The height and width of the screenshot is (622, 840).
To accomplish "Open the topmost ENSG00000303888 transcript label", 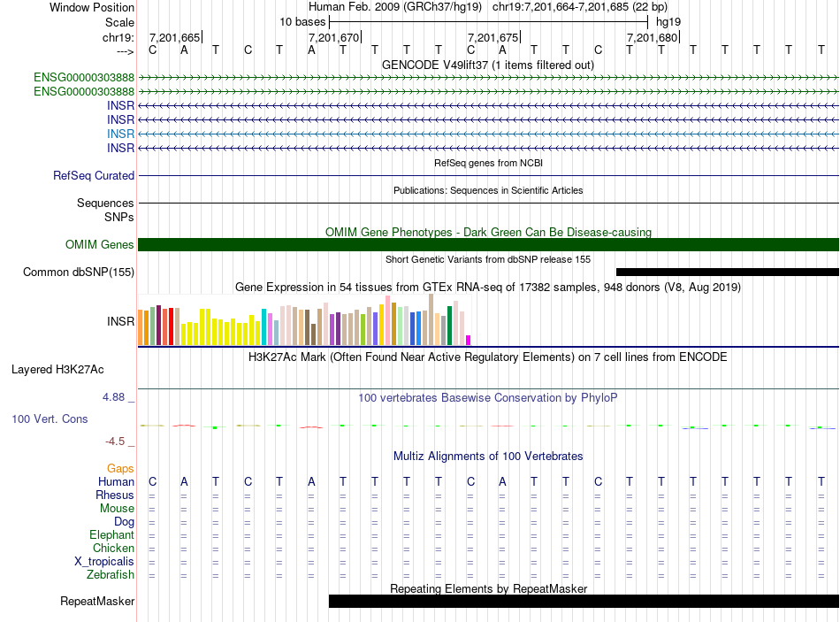I will point(84,78).
